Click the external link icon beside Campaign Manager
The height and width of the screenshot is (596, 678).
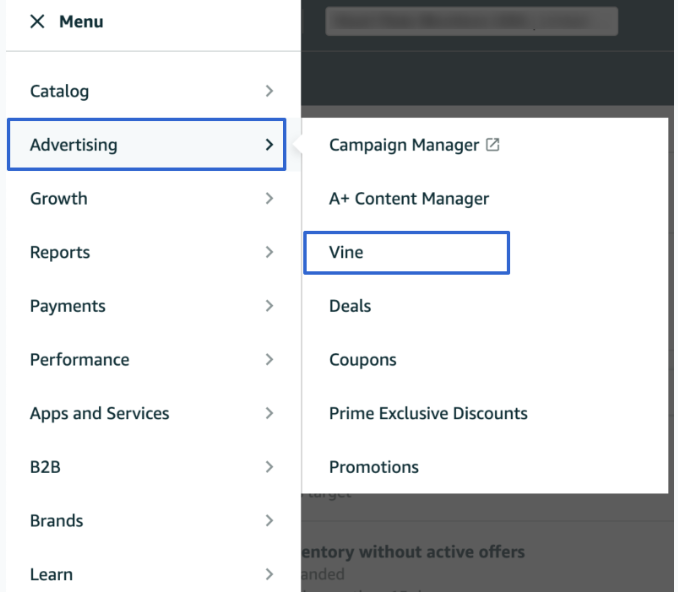tap(493, 144)
